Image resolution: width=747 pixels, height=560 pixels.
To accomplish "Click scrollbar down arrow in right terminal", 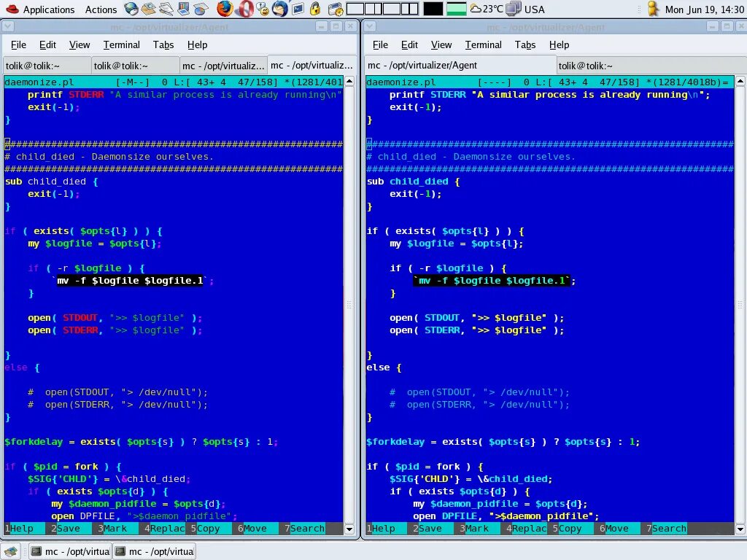I will [x=740, y=529].
